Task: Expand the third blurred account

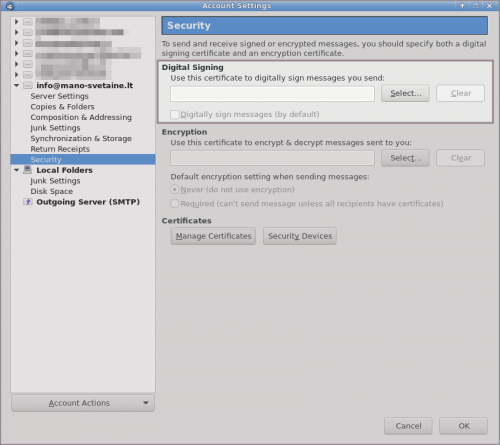Action: pos(16,43)
